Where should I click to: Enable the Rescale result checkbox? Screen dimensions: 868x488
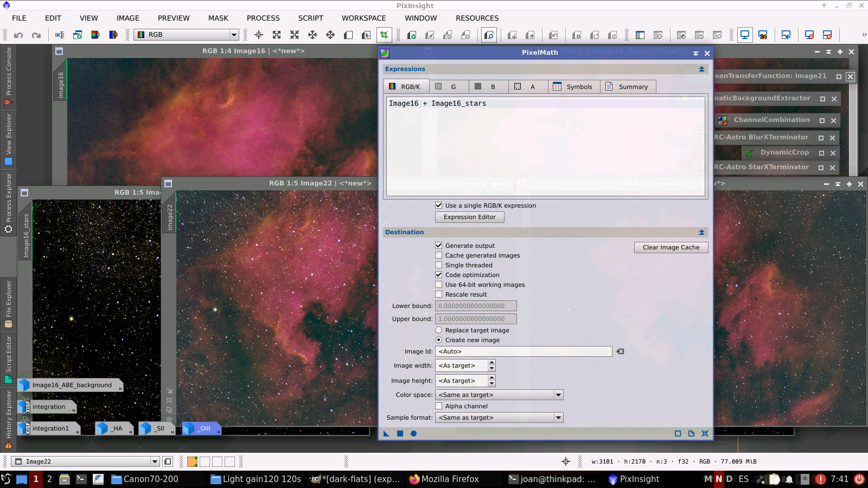[439, 294]
